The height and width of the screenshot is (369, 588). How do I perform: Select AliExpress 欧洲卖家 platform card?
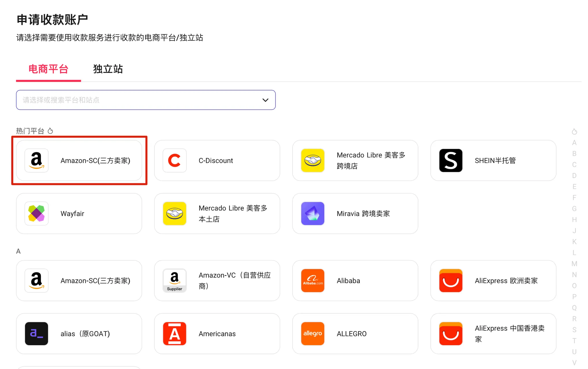point(493,281)
